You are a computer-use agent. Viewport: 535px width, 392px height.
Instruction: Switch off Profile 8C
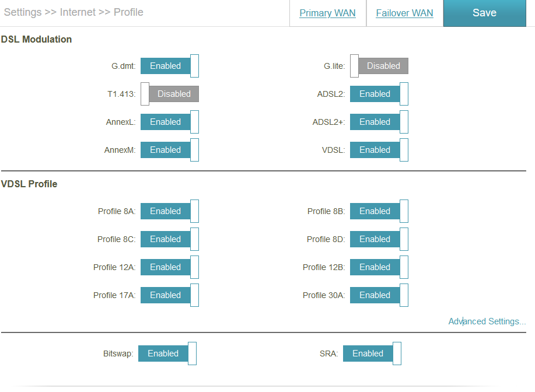(x=169, y=239)
